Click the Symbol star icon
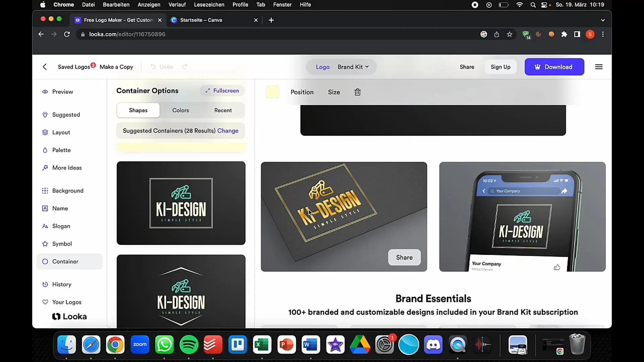 (45, 244)
